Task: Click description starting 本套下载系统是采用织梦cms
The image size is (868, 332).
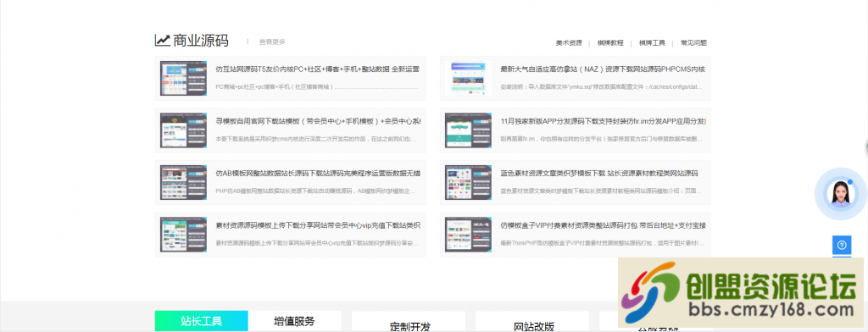Action: click(315, 139)
